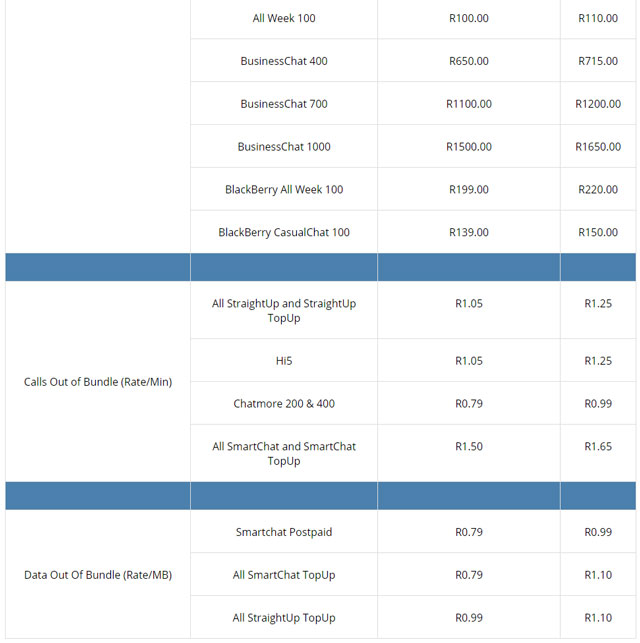Select BusinessChat 1000 in the table

click(284, 147)
